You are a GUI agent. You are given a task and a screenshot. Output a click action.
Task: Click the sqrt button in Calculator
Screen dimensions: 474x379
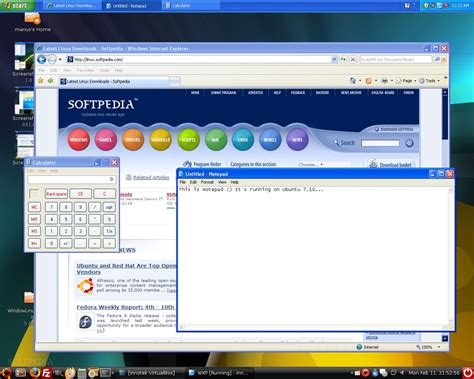pyautogui.click(x=109, y=207)
